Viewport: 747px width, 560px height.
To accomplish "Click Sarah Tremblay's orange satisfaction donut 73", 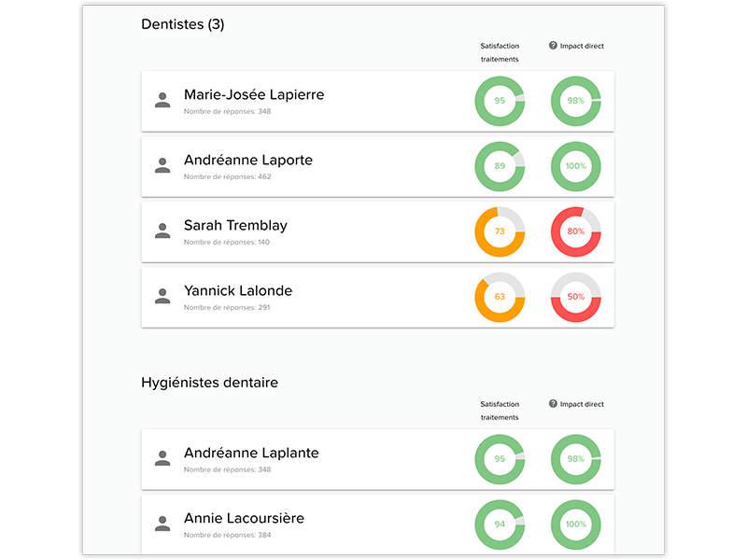I will click(500, 231).
